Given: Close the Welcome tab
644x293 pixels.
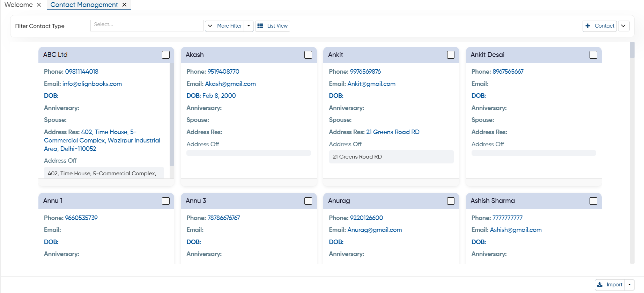Looking at the screenshot, I should click(x=39, y=5).
